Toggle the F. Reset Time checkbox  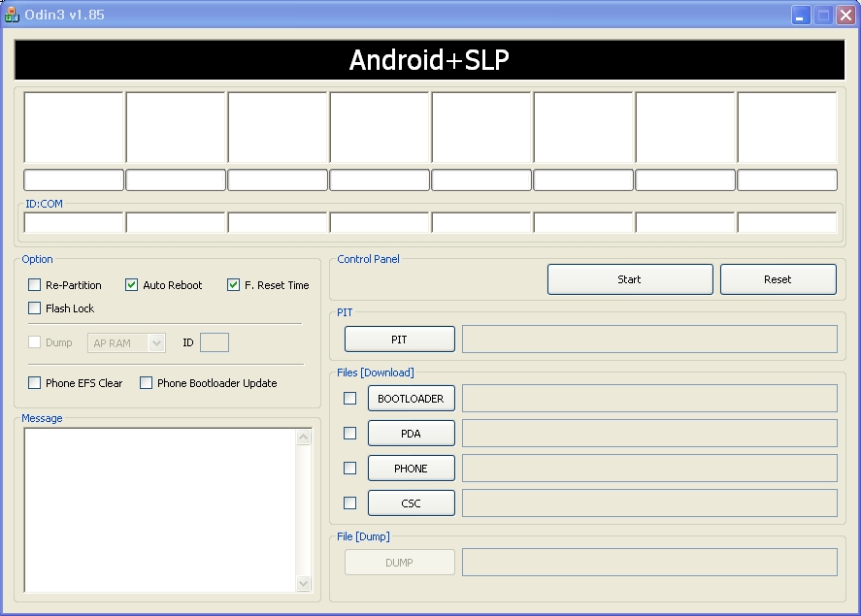point(234,285)
